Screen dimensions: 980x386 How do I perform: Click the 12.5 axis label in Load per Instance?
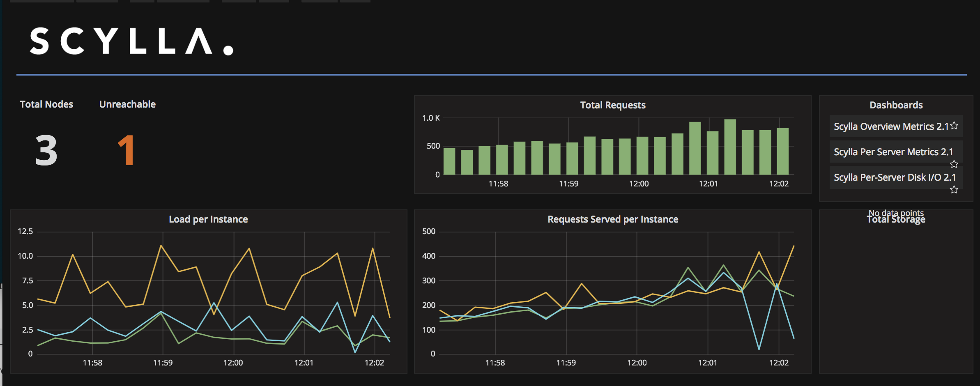pyautogui.click(x=25, y=232)
